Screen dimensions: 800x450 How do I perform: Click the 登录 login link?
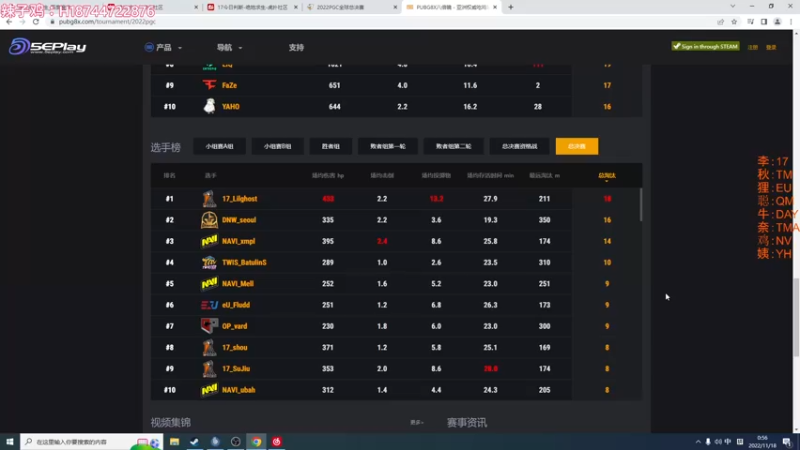pyautogui.click(x=771, y=47)
